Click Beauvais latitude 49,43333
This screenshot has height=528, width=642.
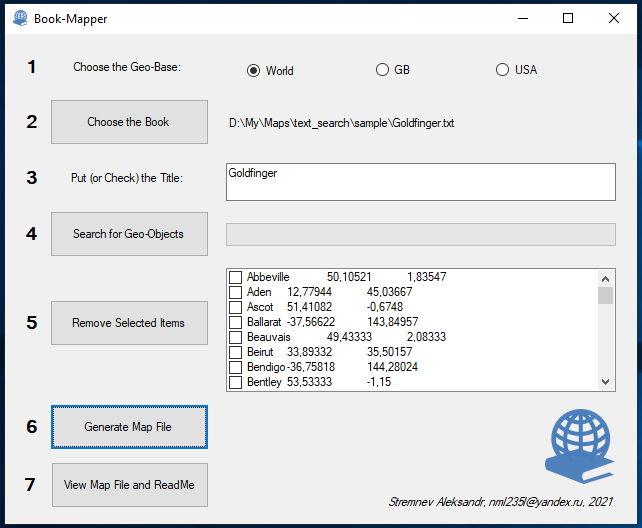point(349,337)
